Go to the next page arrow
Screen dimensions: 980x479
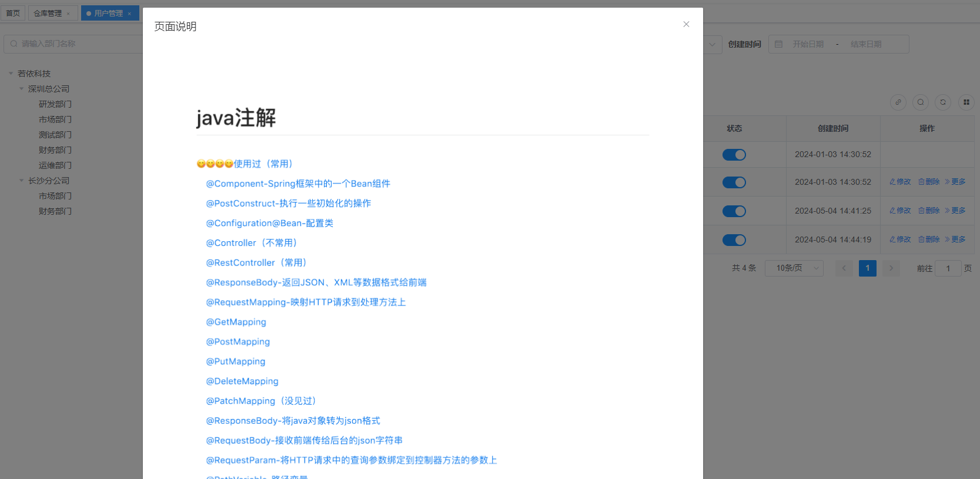[891, 268]
